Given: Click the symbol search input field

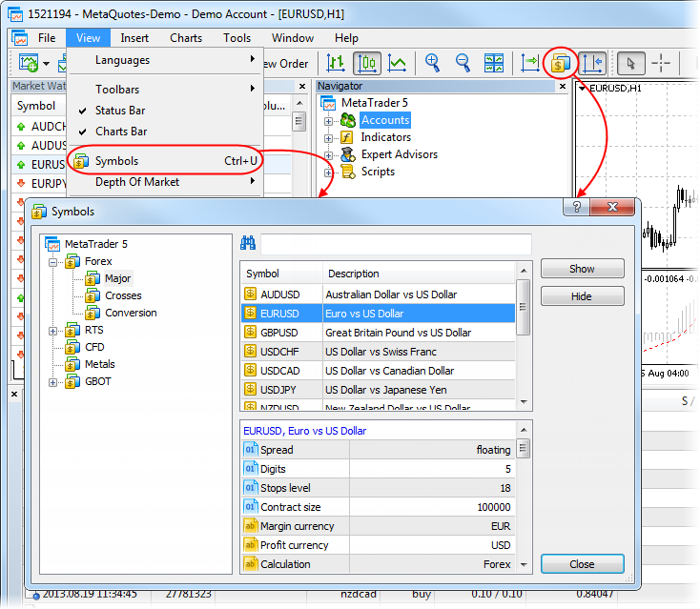Looking at the screenshot, I should pos(396,244).
